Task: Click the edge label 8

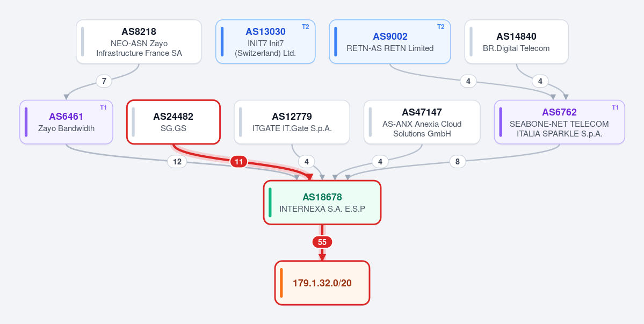Action: point(458,162)
